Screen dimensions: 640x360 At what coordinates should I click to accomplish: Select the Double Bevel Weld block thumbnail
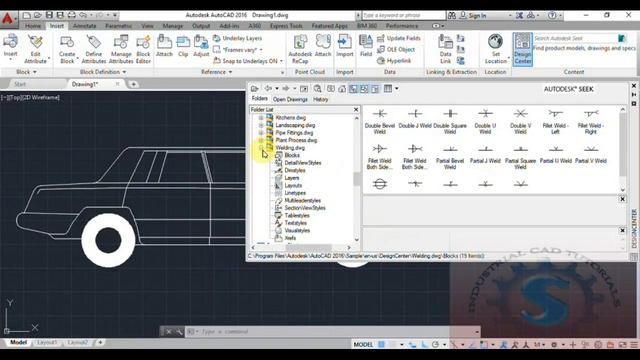(380, 122)
